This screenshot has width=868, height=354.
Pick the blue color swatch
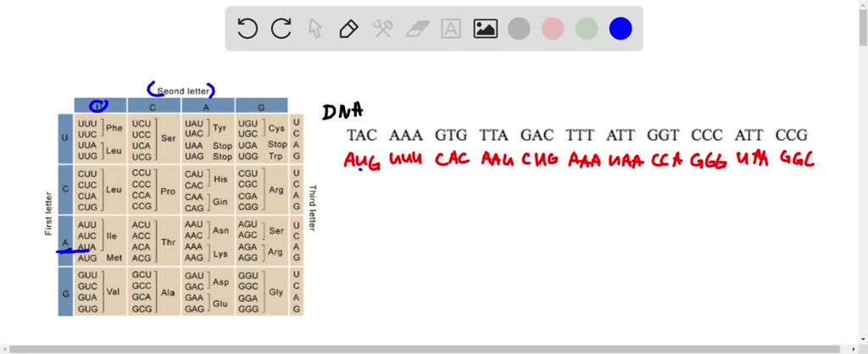pyautogui.click(x=620, y=29)
